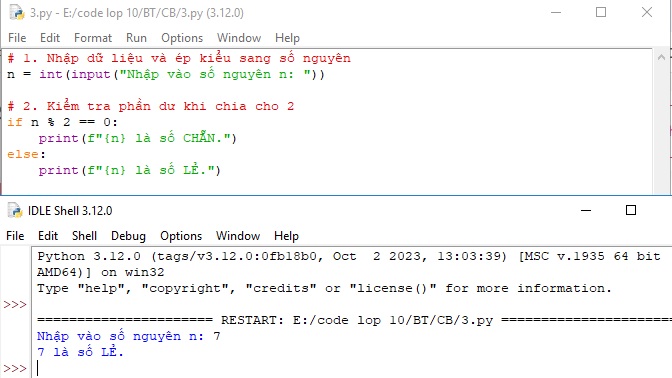This screenshot has height=378, width=672.
Task: Open the Run menu in the editor window
Action: tap(136, 38)
